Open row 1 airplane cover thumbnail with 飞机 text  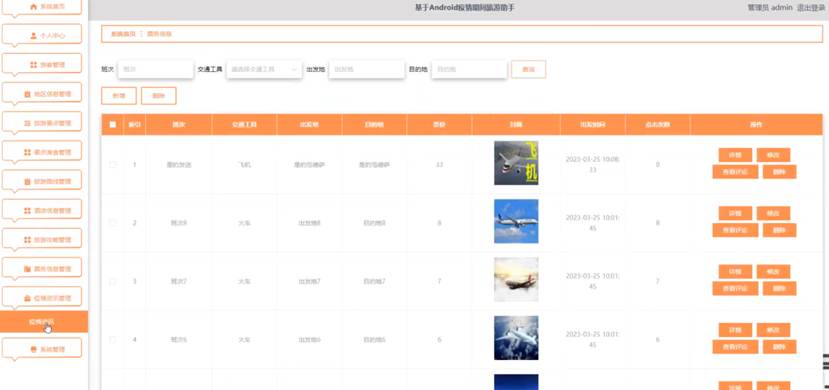pos(516,163)
